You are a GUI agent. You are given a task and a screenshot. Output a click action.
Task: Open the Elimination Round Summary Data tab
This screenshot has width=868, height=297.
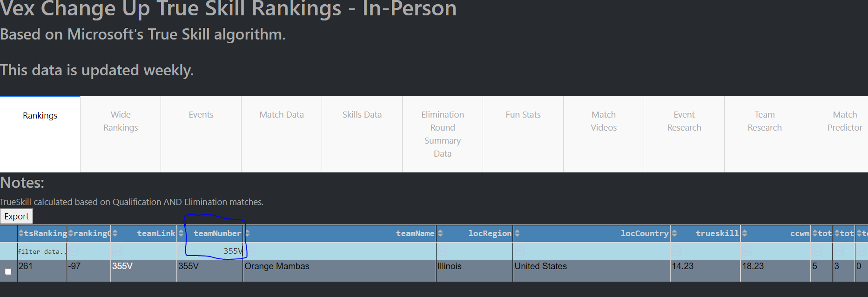coord(443,134)
